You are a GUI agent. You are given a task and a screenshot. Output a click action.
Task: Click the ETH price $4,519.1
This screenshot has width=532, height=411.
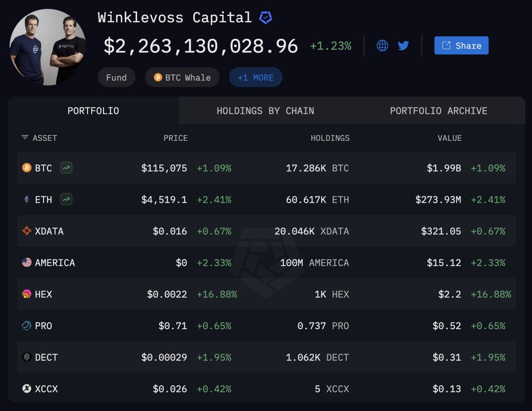coord(164,199)
